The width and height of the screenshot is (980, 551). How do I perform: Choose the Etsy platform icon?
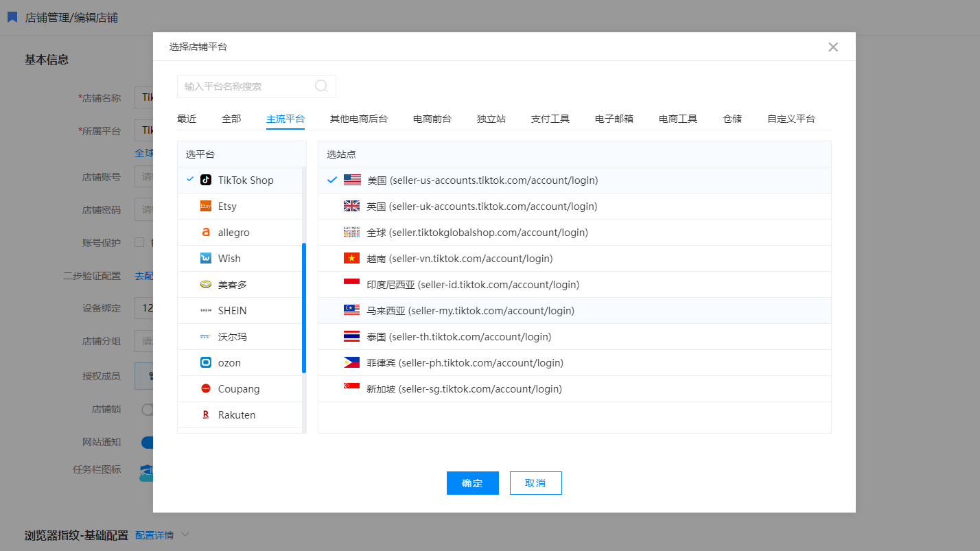point(206,207)
